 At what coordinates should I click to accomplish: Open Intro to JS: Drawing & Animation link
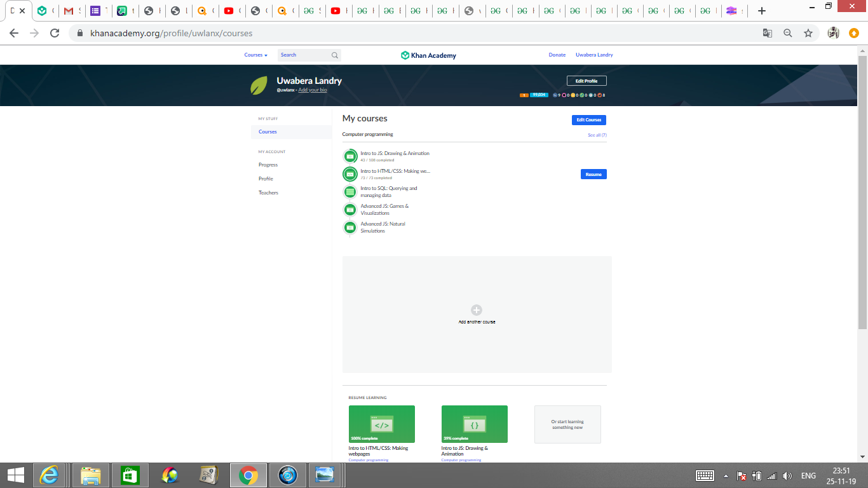pyautogui.click(x=395, y=153)
